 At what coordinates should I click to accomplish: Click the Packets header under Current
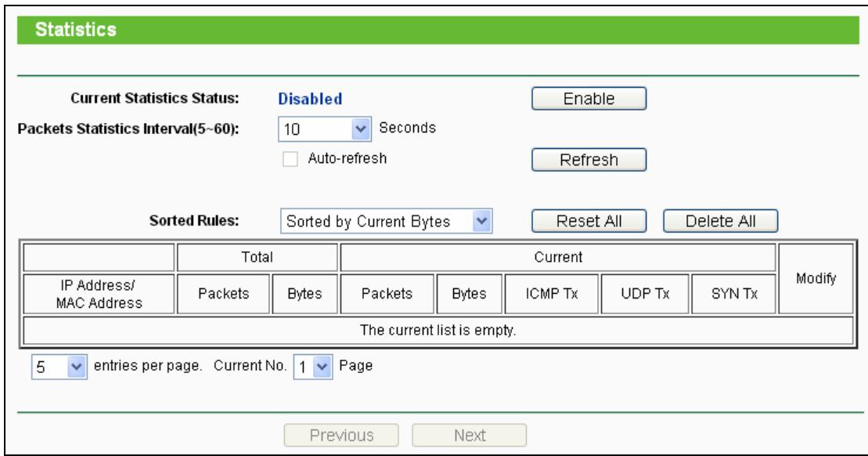tap(387, 294)
